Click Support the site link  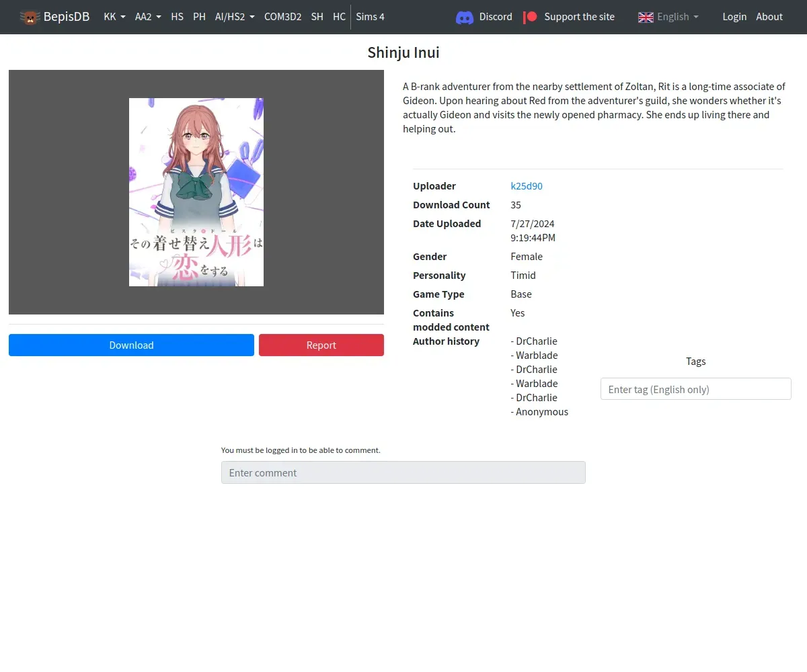pos(579,17)
